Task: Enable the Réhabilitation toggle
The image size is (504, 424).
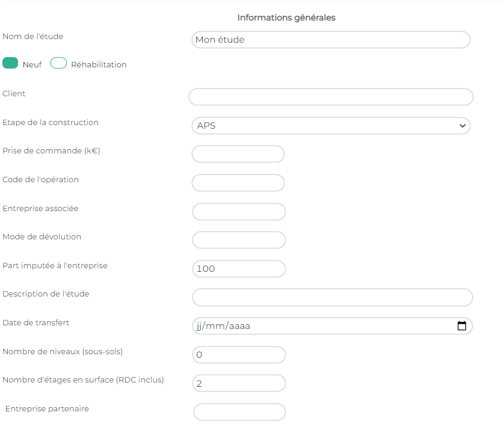Action: click(x=58, y=63)
